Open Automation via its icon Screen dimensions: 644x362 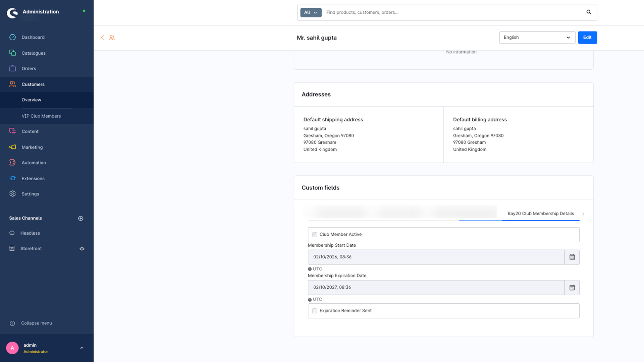[x=12, y=163]
